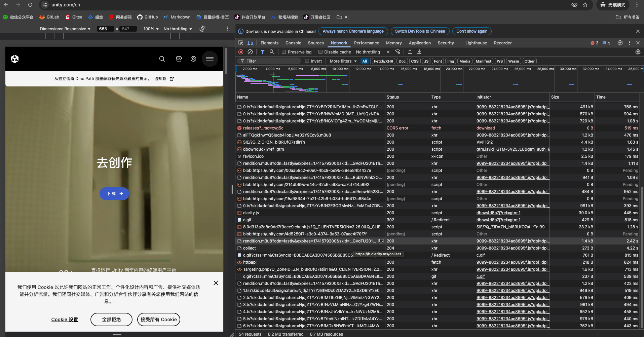The width and height of the screenshot is (644, 337).
Task: Toggle the device toolbar icon
Action: pos(250,43)
